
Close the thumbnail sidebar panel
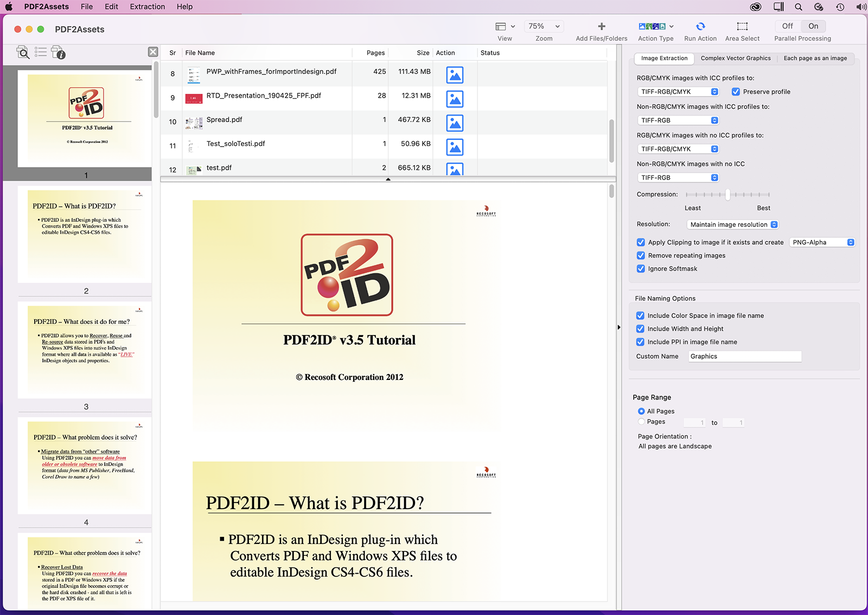pos(153,52)
